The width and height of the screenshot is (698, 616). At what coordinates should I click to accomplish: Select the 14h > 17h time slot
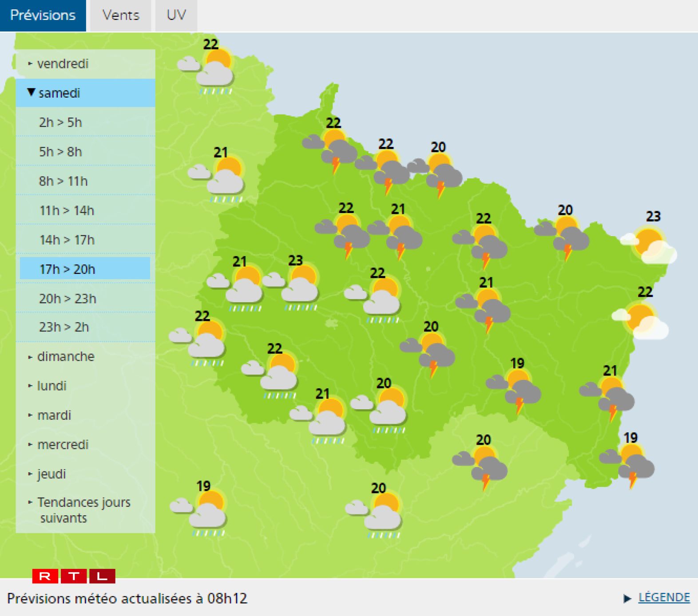(67, 240)
